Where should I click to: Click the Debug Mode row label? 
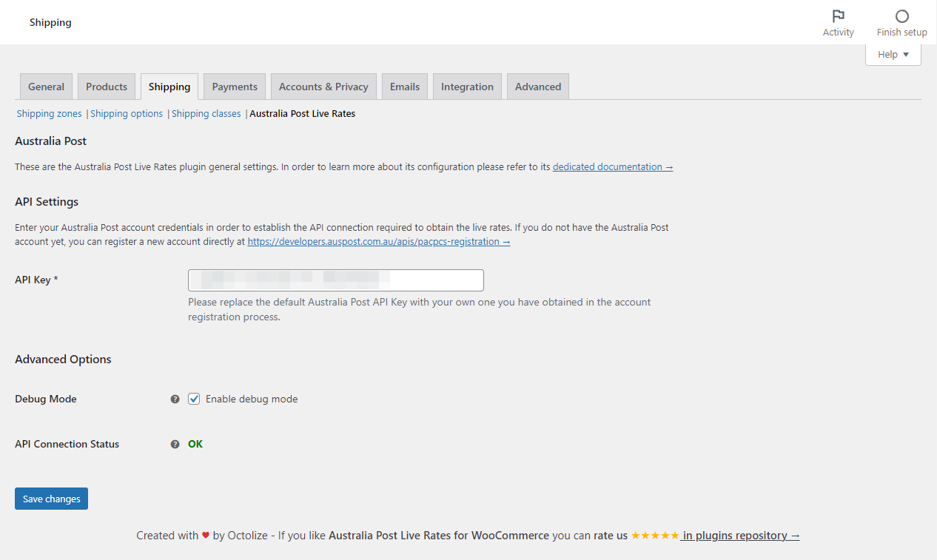(x=46, y=399)
